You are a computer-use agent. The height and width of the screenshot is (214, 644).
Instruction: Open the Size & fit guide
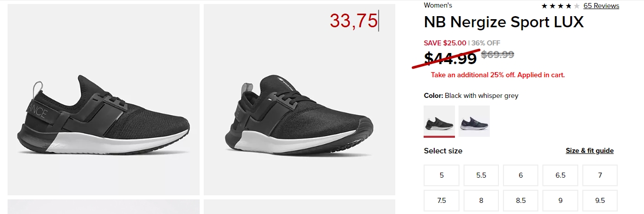coord(589,151)
